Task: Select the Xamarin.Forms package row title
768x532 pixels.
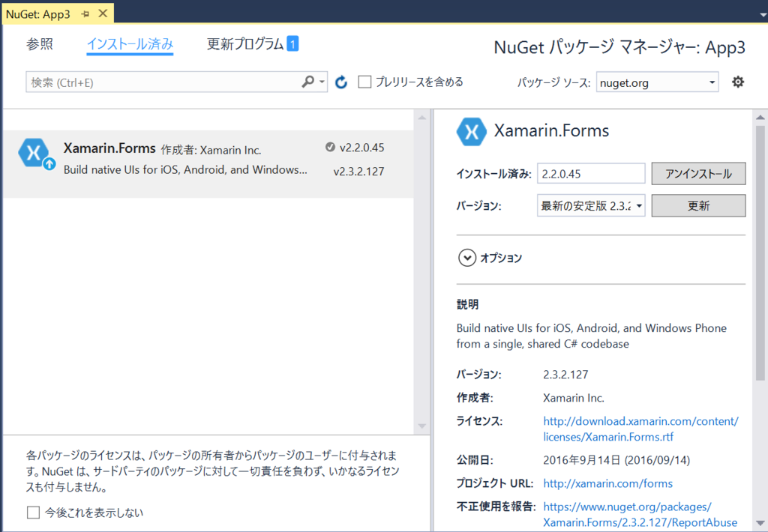Action: [x=109, y=148]
